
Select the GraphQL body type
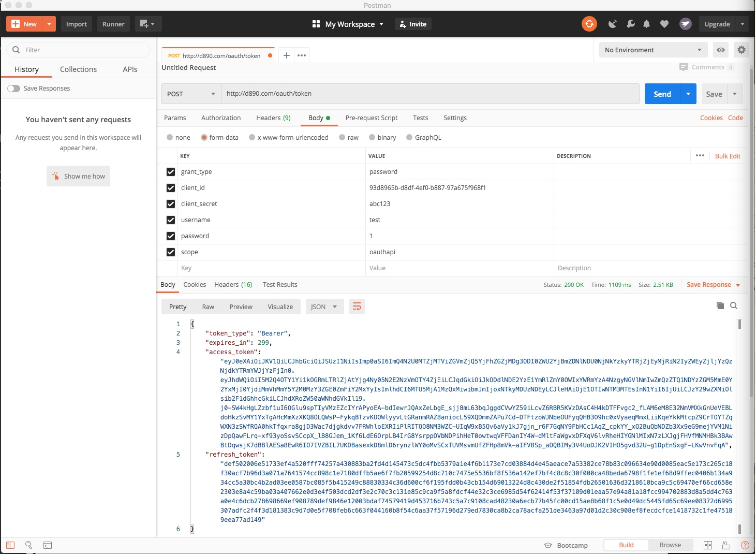409,137
